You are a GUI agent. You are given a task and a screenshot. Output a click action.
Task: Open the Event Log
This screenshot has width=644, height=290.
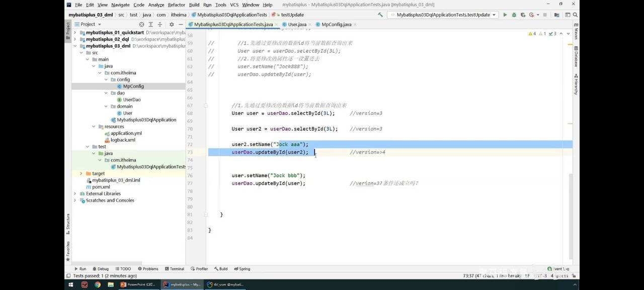[558, 269]
